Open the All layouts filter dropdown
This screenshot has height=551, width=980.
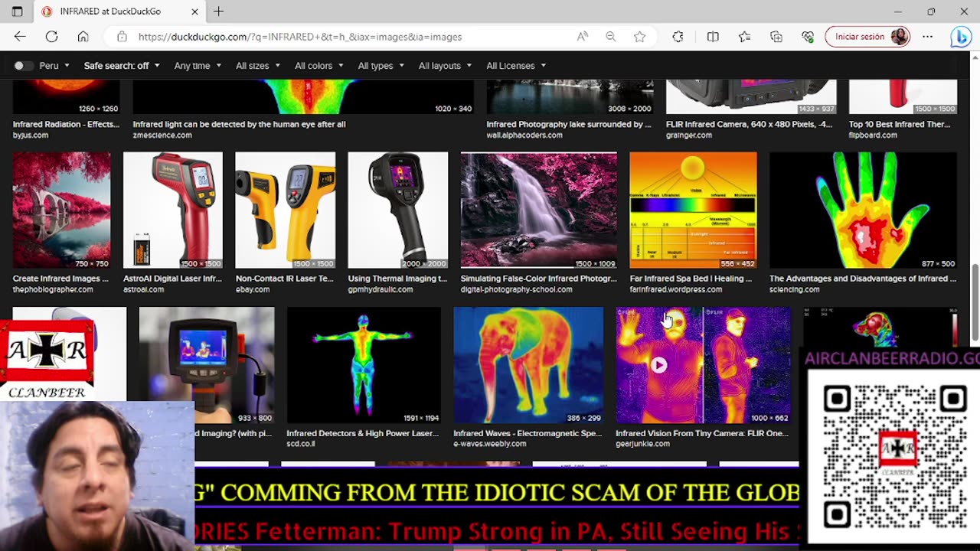[x=446, y=66]
